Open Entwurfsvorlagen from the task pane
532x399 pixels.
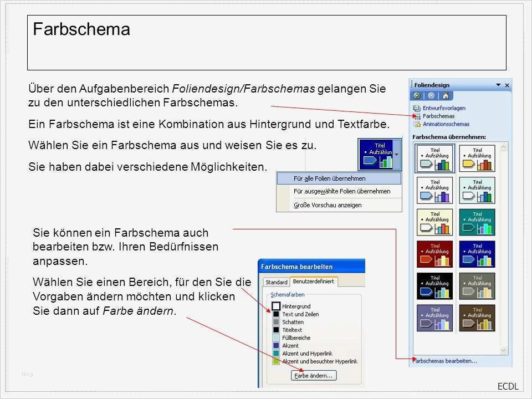point(444,108)
